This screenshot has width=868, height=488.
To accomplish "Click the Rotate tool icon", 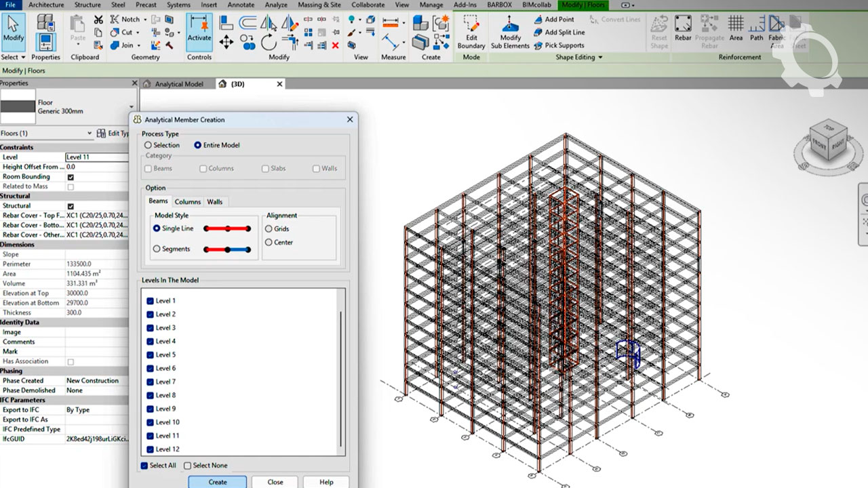I will [269, 42].
